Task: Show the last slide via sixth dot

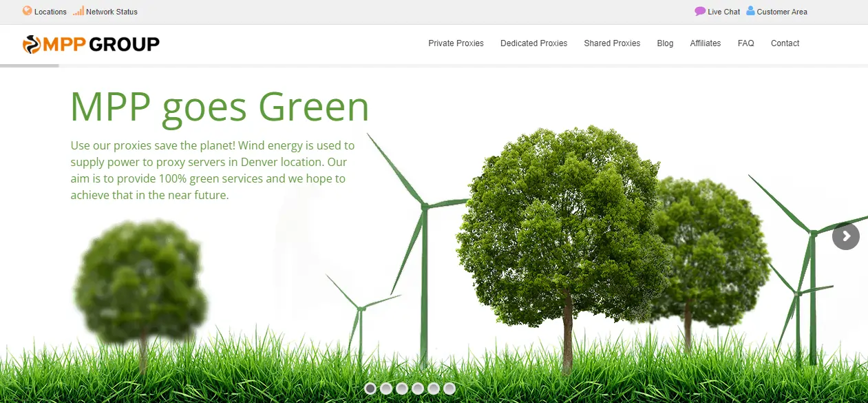Action: point(449,389)
